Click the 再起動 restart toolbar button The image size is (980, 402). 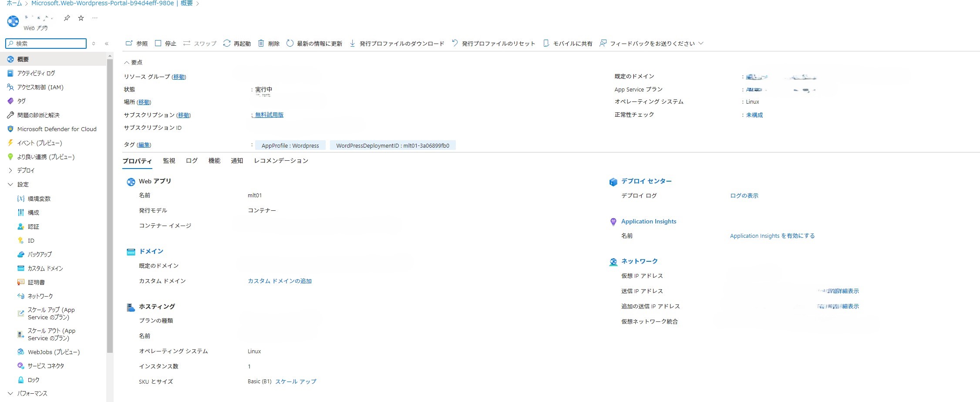237,44
